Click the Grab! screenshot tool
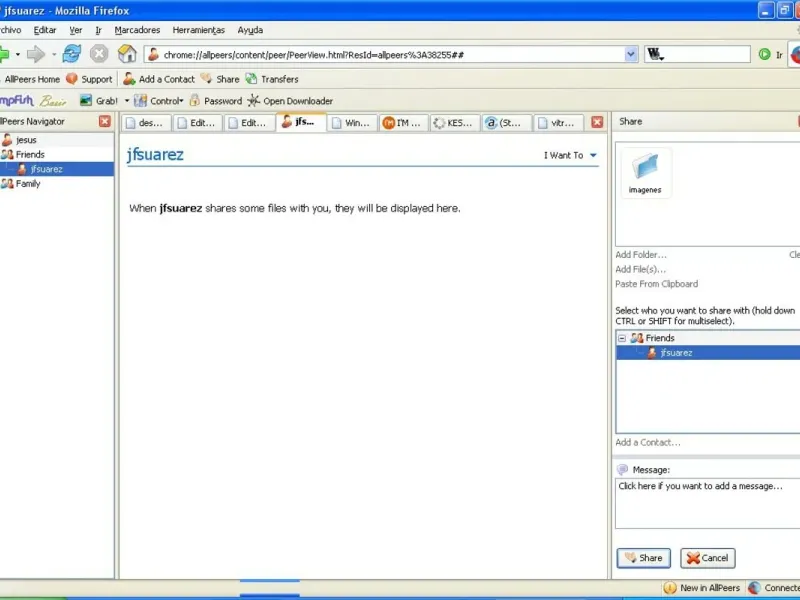The height and width of the screenshot is (600, 800). (99, 101)
